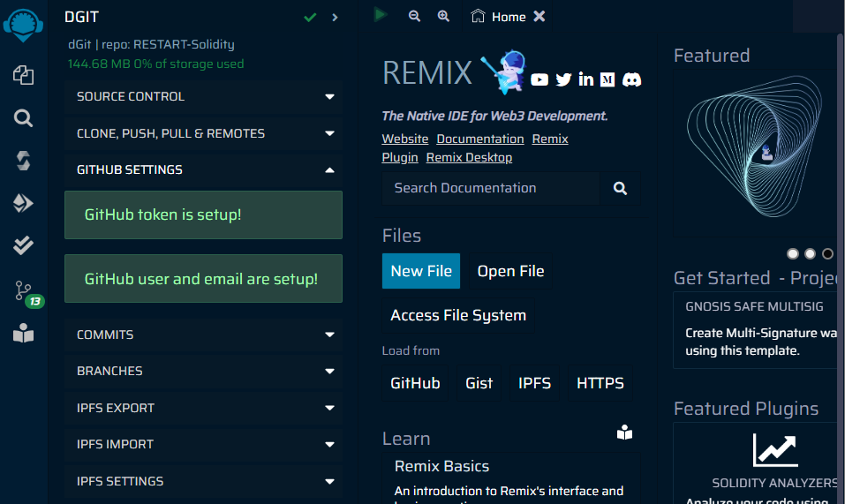Select the third featured carousel dot
The image size is (845, 504).
coord(827,253)
